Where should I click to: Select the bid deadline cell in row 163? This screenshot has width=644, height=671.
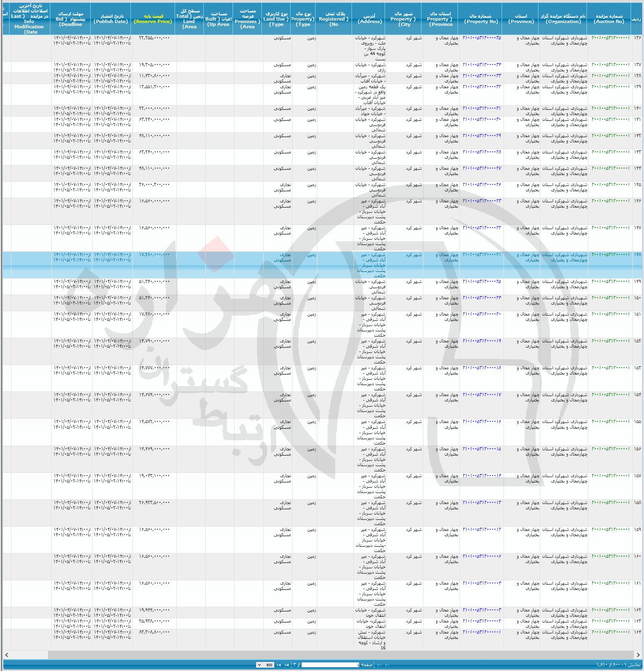[71, 624]
